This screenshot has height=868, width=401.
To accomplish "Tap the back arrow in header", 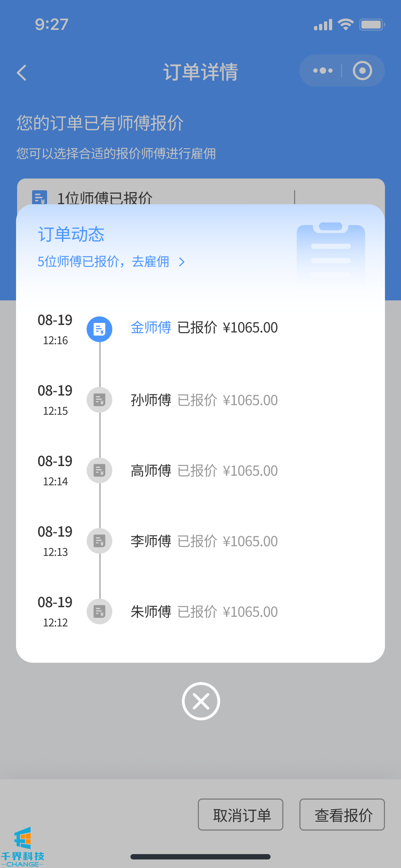I will (22, 73).
